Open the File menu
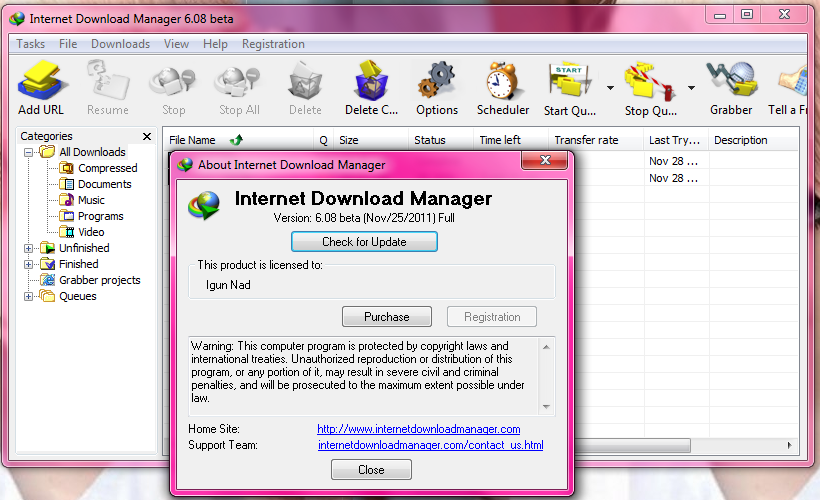820x500 pixels. tap(68, 44)
